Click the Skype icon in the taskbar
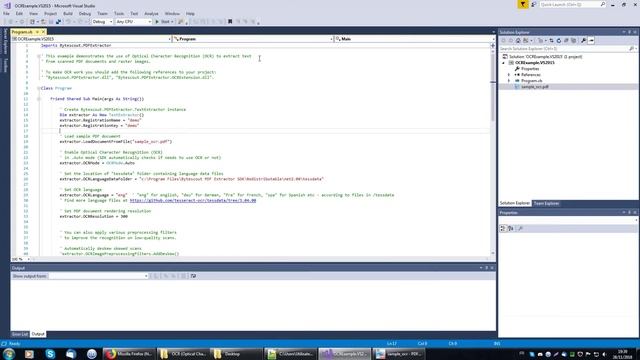This screenshot has width=640, height=360. click(50, 353)
